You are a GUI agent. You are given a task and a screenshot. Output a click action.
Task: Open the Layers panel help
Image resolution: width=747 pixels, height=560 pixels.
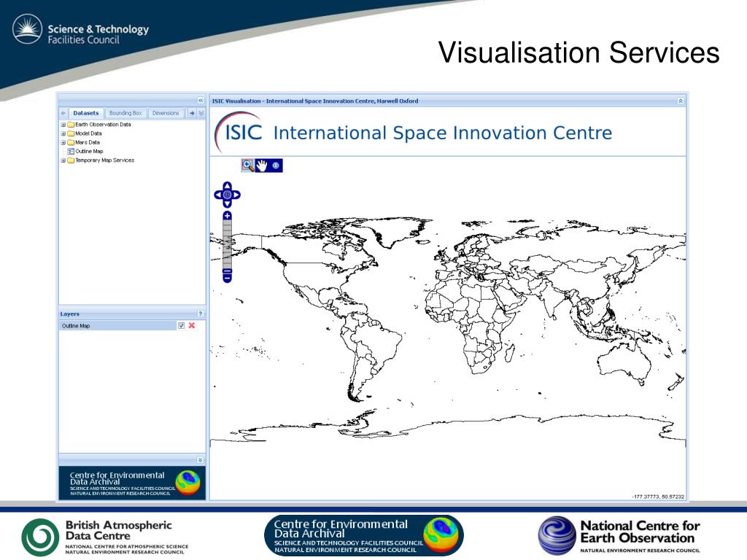201,314
